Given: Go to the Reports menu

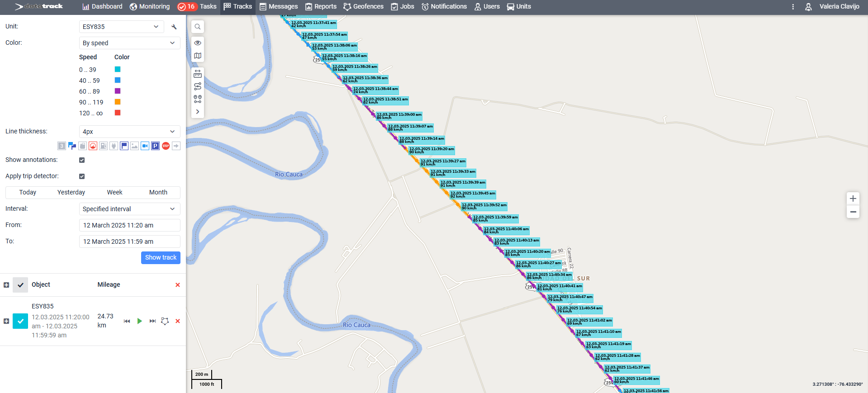Looking at the screenshot, I should (321, 7).
